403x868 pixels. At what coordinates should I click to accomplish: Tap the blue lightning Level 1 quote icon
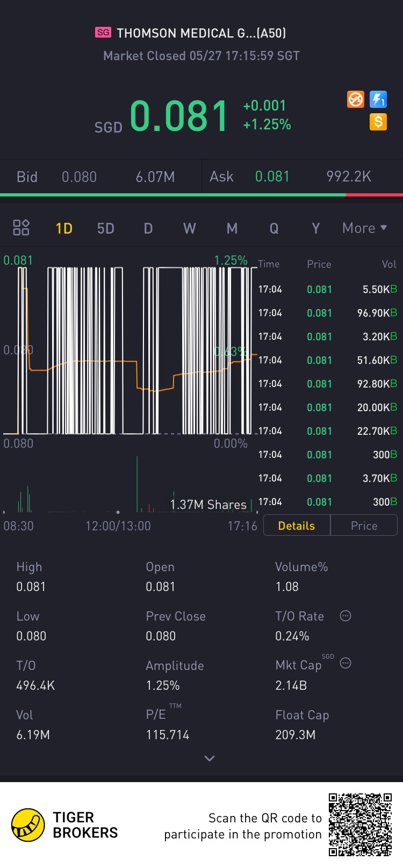pos(378,99)
